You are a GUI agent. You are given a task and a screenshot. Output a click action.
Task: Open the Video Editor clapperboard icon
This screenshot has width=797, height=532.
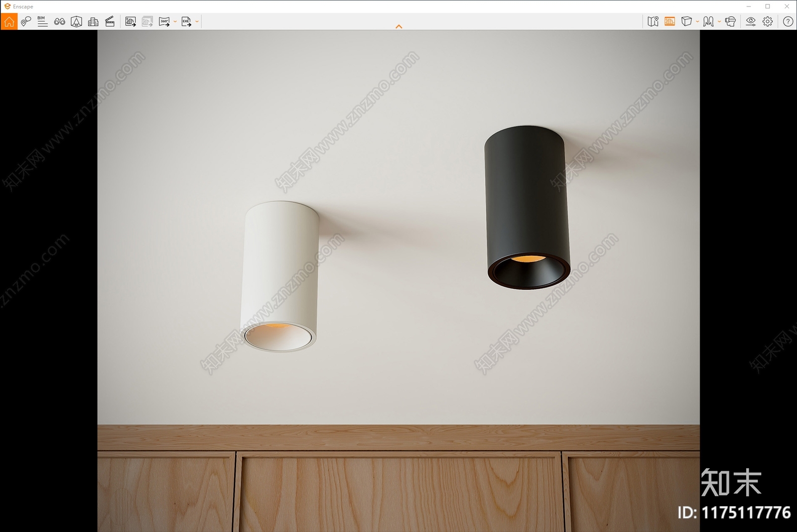tap(110, 21)
